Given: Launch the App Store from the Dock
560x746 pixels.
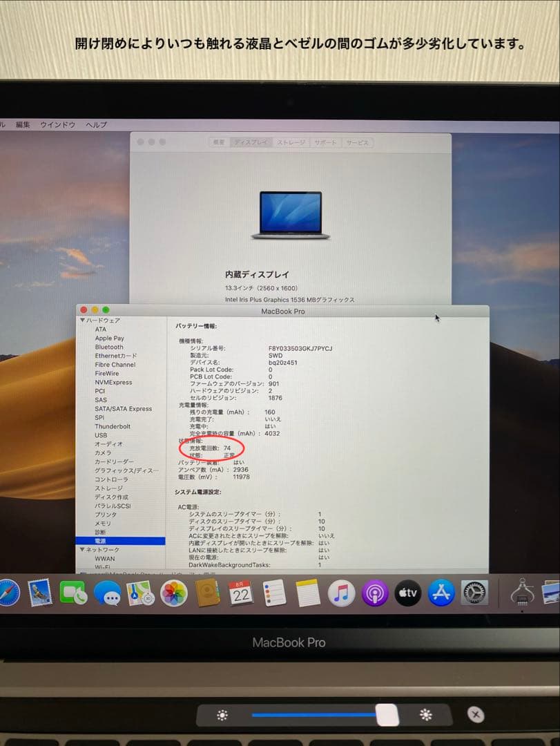Looking at the screenshot, I should 441,593.
